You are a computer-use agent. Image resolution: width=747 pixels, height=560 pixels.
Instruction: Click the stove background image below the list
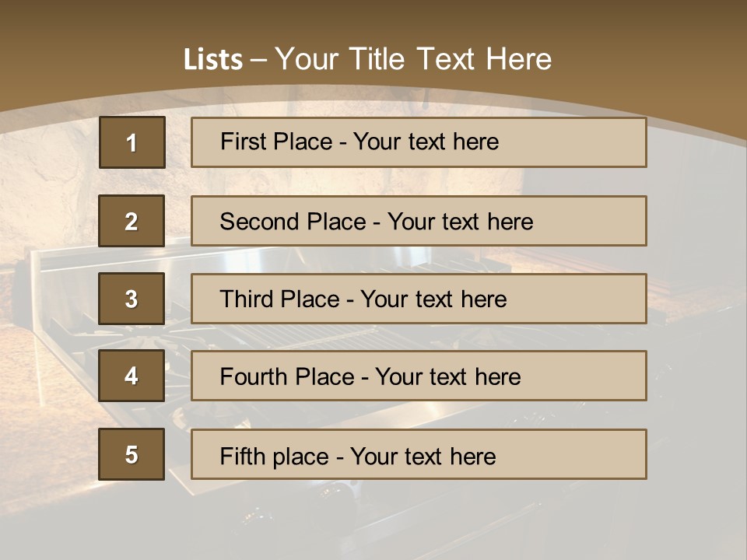point(373,517)
